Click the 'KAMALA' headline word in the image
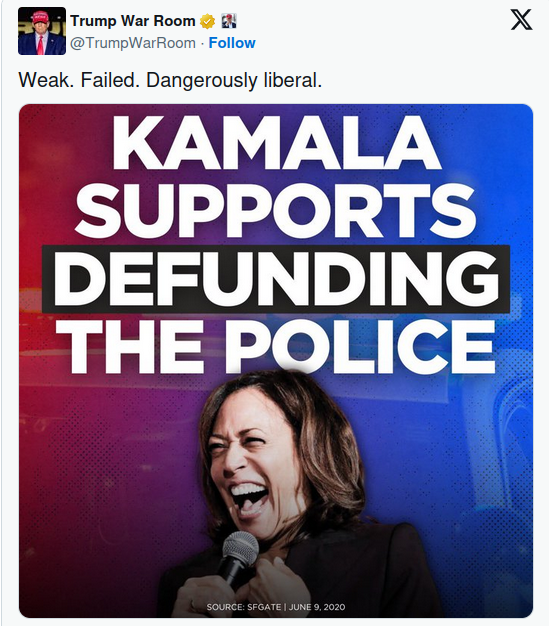This screenshot has width=549, height=626. click(x=276, y=144)
